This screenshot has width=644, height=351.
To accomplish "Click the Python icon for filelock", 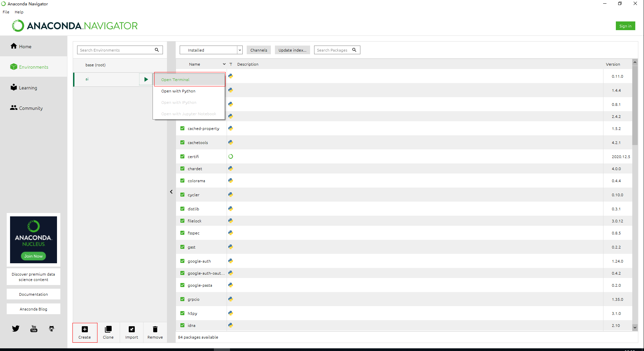I will click(231, 221).
